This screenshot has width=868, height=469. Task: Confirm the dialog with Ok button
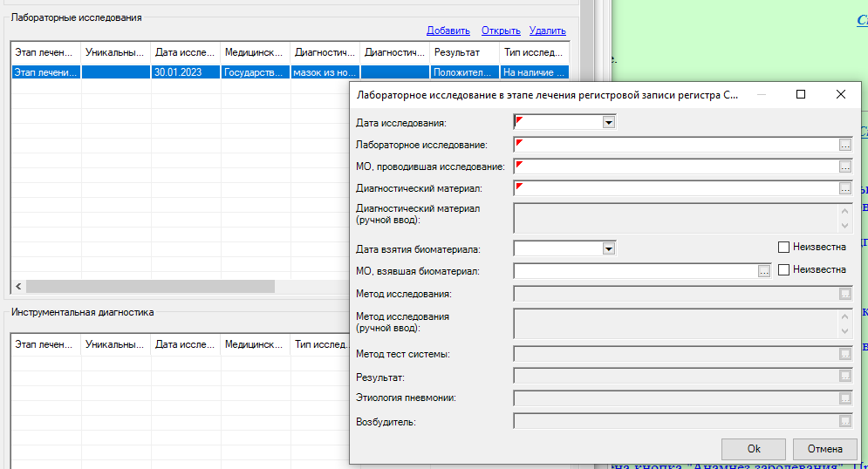pos(754,449)
